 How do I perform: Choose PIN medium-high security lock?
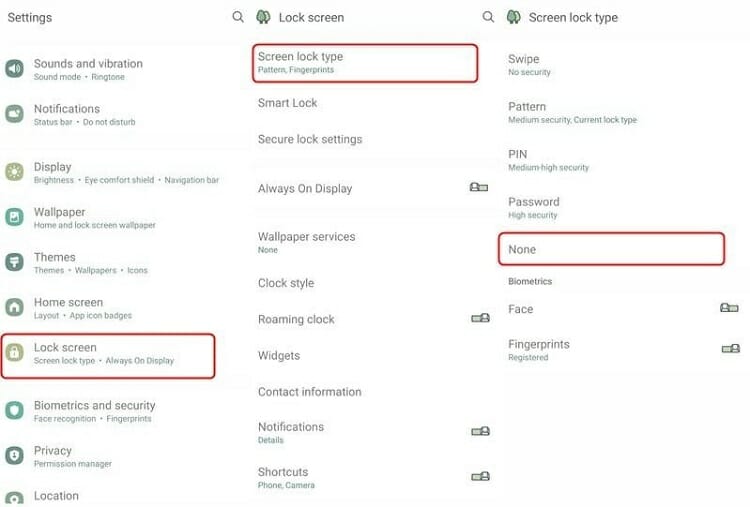tap(617, 160)
